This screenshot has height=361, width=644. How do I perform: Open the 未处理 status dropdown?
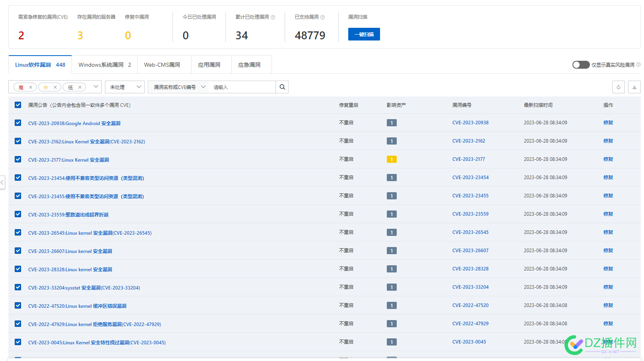(125, 87)
